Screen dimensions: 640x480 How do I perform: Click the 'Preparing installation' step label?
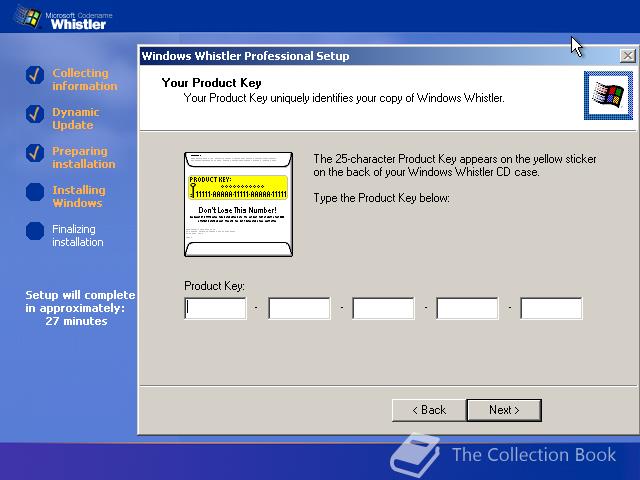(84, 158)
